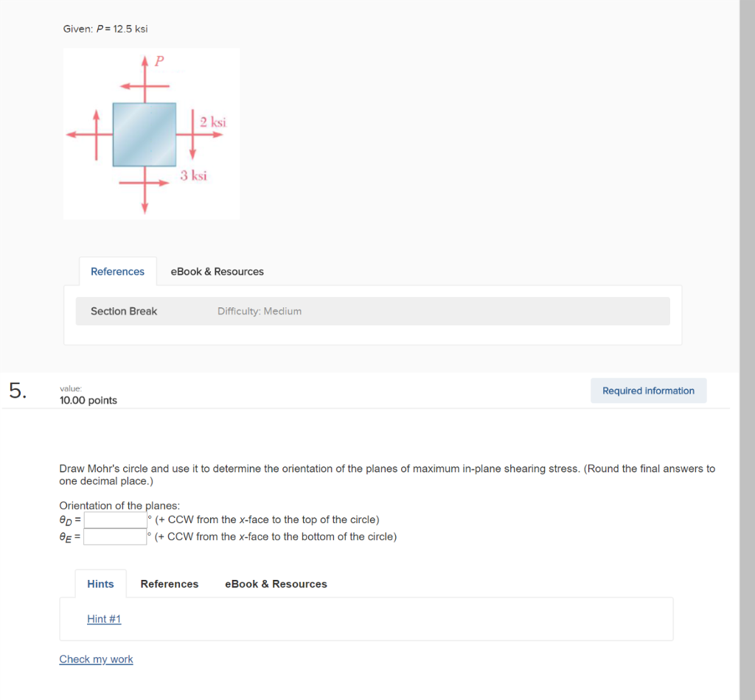Click the Check my work link

tap(96, 659)
